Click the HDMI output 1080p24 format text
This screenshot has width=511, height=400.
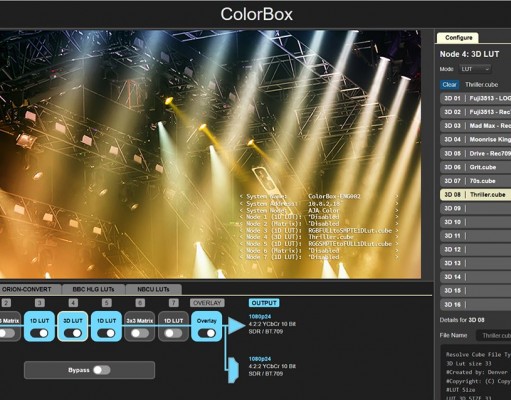tap(260, 359)
